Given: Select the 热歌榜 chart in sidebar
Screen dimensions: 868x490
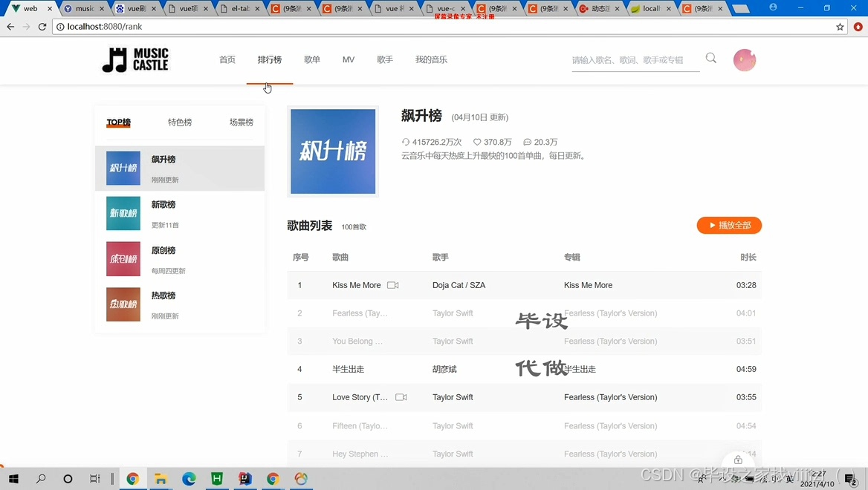Looking at the screenshot, I should click(180, 304).
